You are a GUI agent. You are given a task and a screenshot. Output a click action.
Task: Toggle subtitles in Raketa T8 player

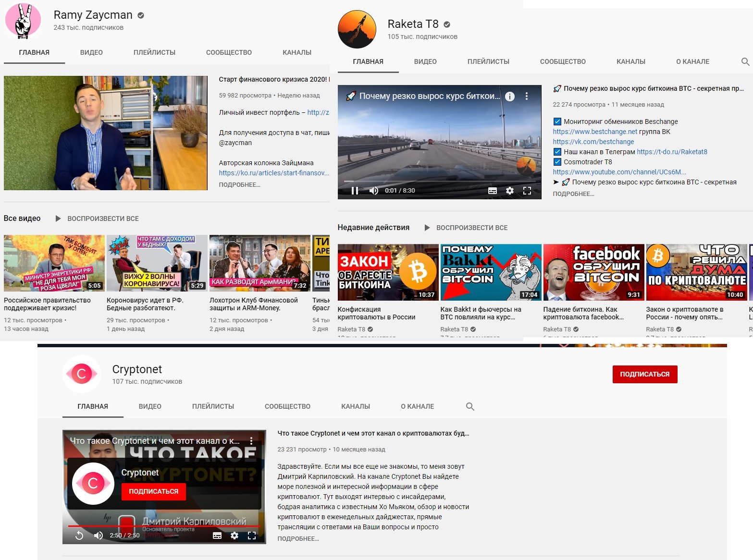[x=493, y=191]
